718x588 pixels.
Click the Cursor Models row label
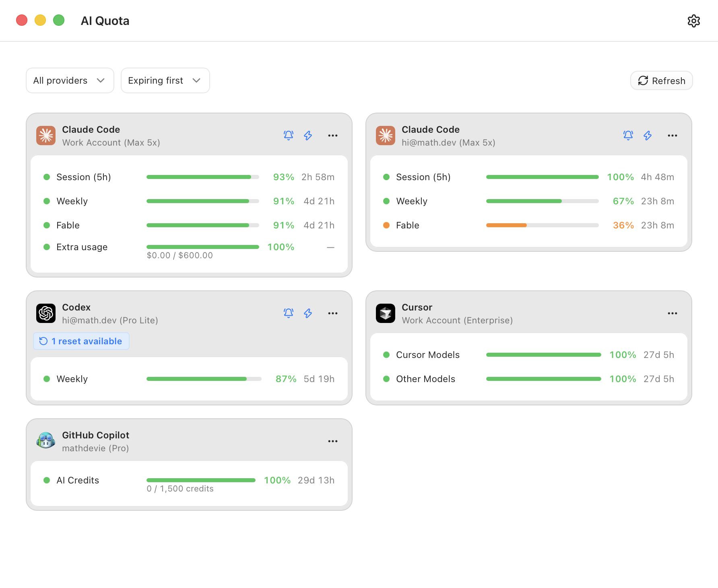coord(428,355)
